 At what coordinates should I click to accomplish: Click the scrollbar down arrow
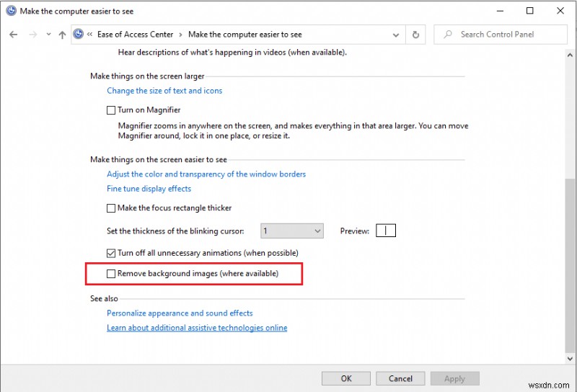pos(570,359)
